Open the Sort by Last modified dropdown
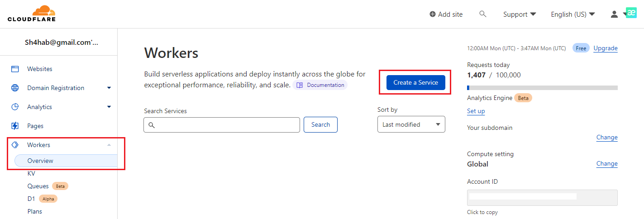644x219 pixels. [x=411, y=124]
